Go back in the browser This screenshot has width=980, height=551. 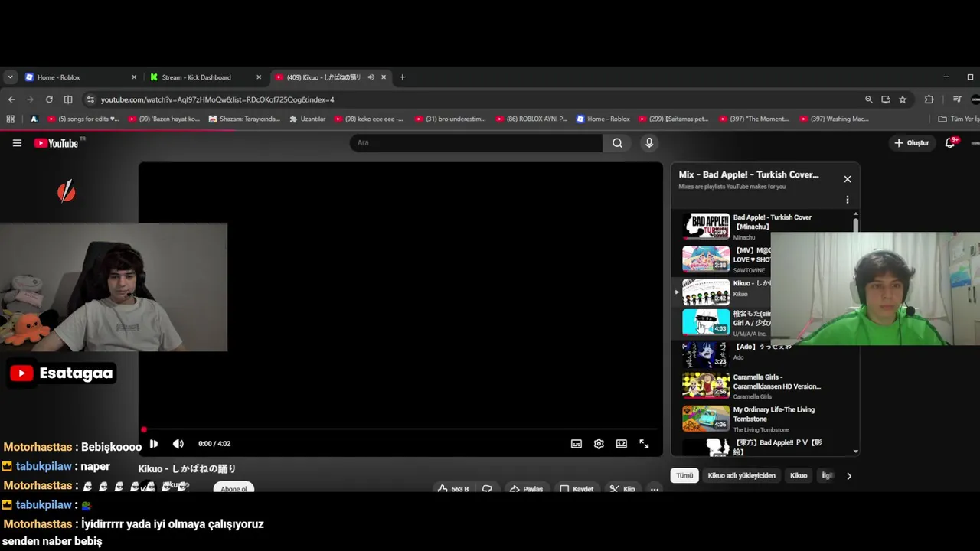(11, 99)
